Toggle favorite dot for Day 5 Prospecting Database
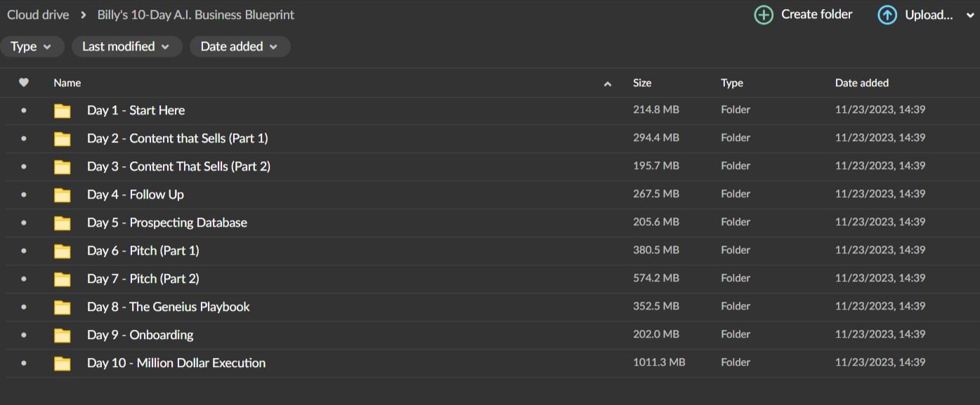Image resolution: width=980 pixels, height=405 pixels. point(24,223)
